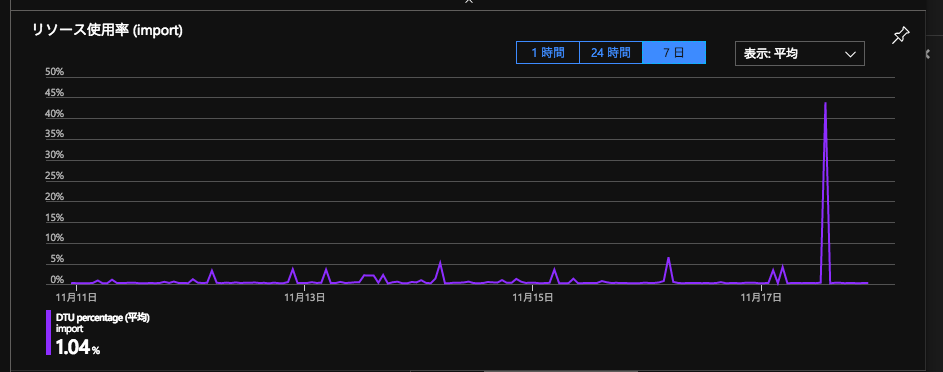Click the 11月11日 axis label

click(76, 296)
